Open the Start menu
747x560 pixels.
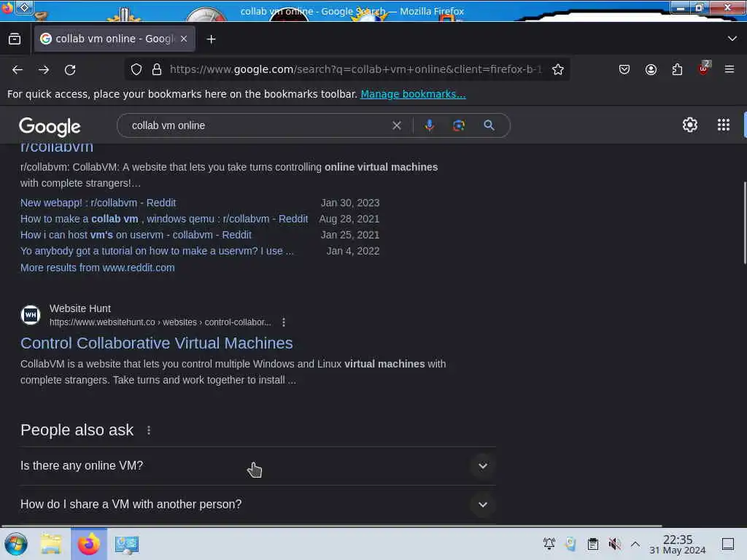point(16,544)
